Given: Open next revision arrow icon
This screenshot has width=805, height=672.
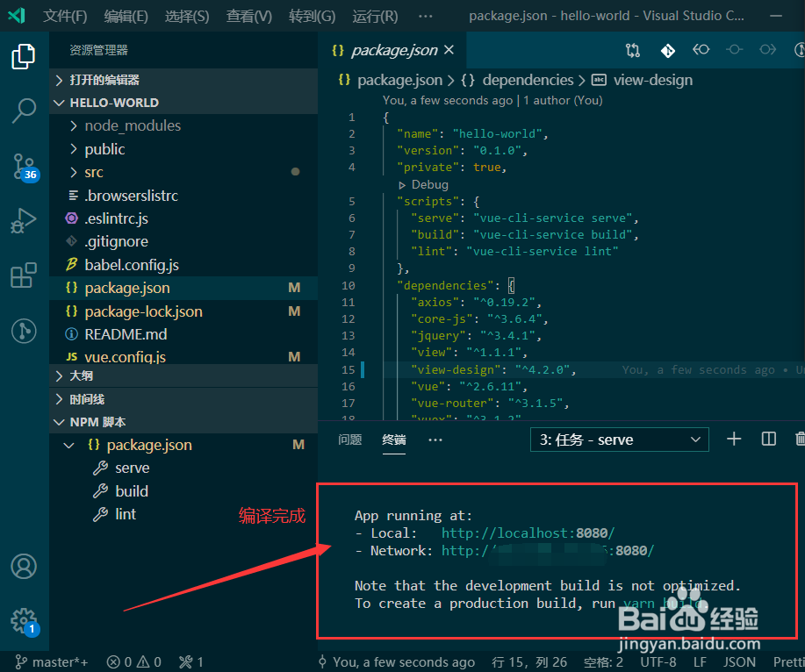Looking at the screenshot, I should 768,50.
